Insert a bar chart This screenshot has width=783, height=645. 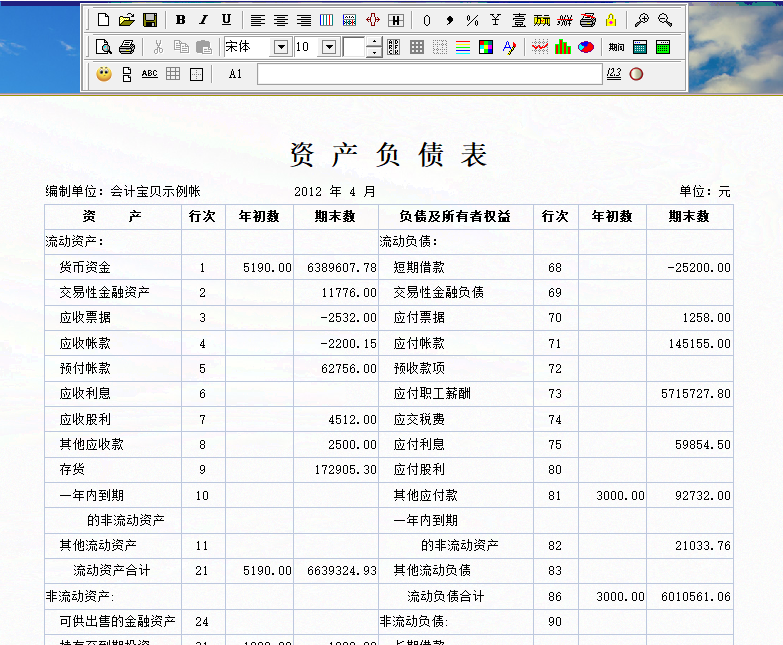(563, 47)
